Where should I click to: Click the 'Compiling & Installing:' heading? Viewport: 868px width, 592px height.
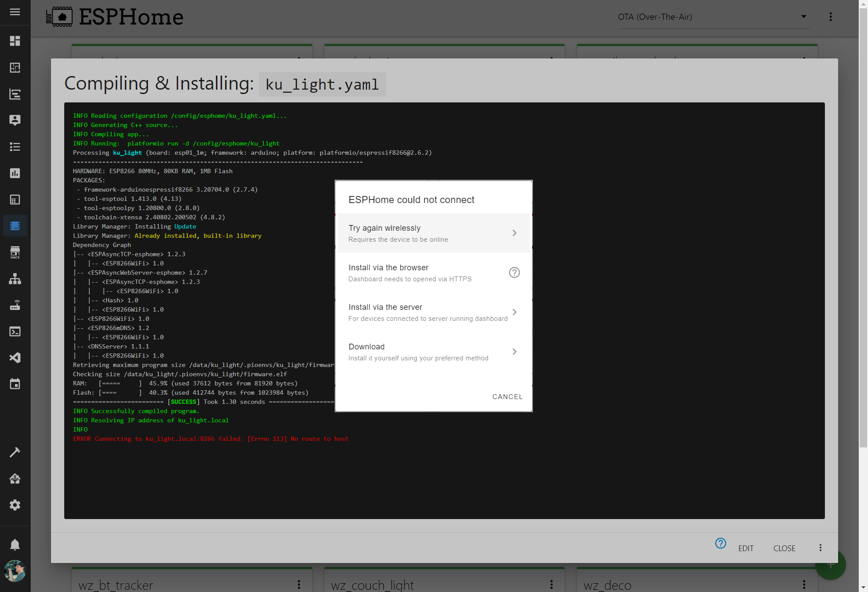[159, 84]
